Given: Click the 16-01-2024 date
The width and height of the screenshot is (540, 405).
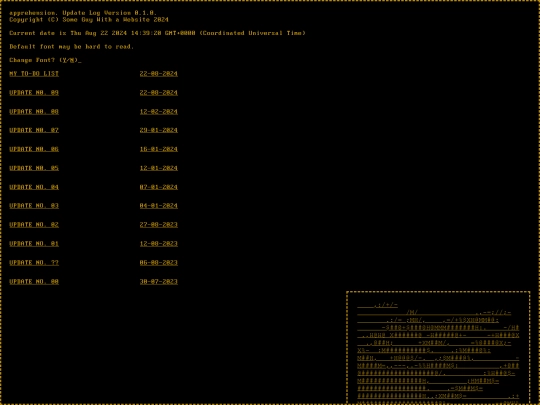Looking at the screenshot, I should point(159,149).
